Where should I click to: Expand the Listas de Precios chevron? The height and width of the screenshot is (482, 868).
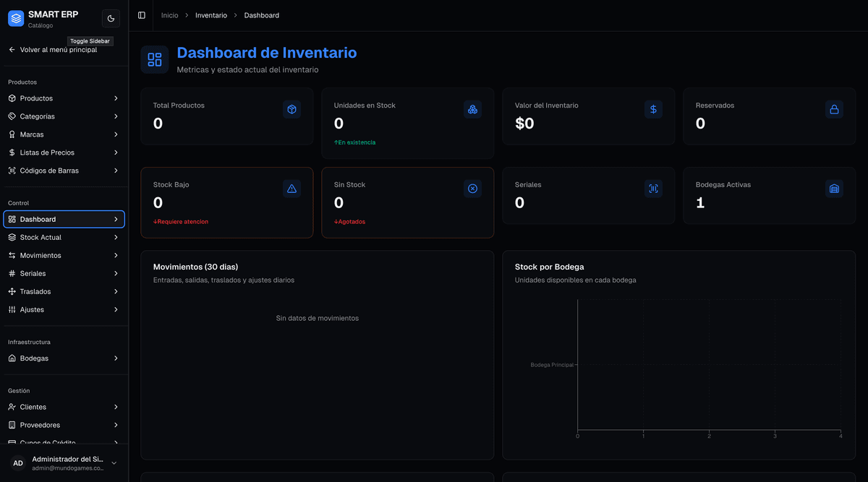click(116, 152)
